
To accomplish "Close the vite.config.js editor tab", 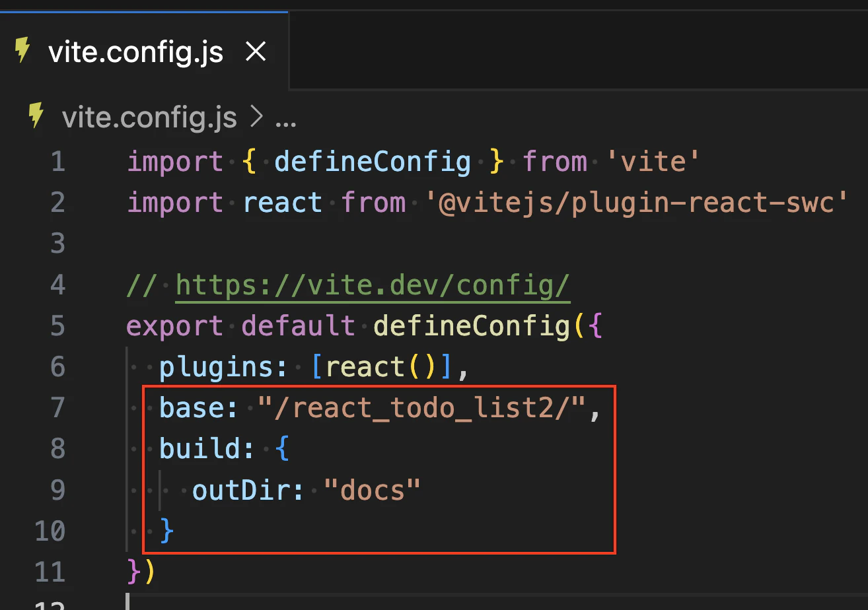I will (x=256, y=51).
